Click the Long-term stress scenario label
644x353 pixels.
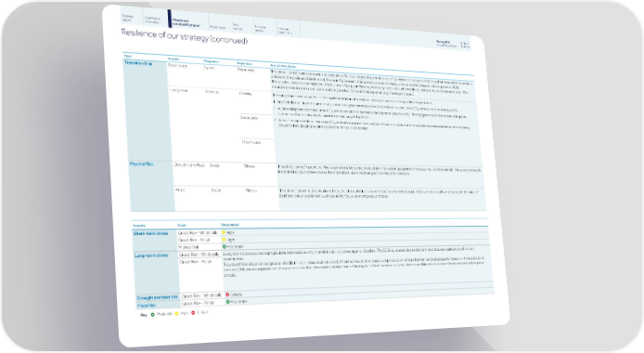click(151, 255)
